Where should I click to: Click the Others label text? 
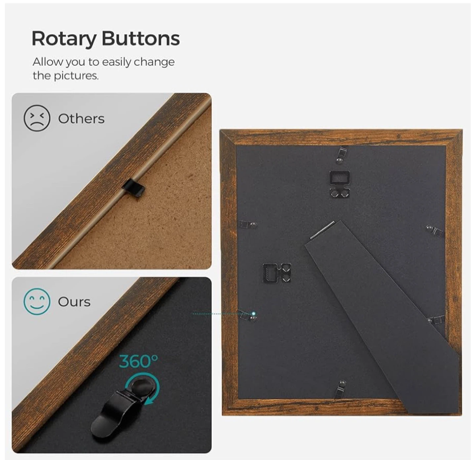tap(81, 119)
